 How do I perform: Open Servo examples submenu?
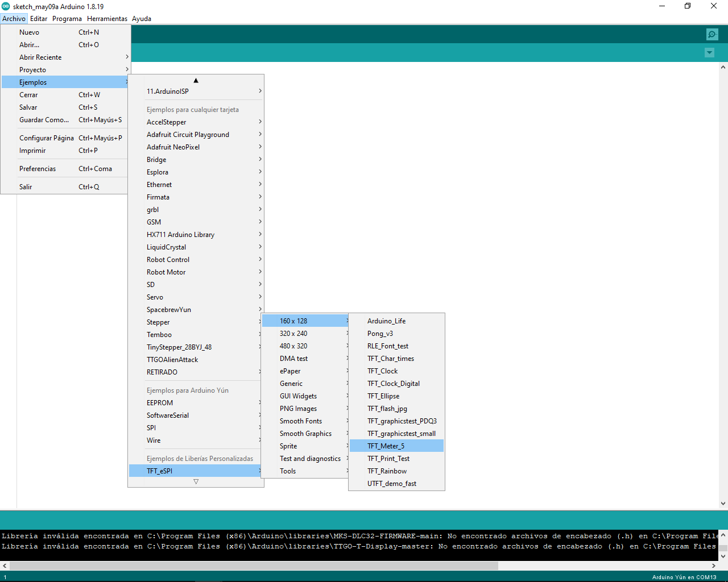click(196, 297)
